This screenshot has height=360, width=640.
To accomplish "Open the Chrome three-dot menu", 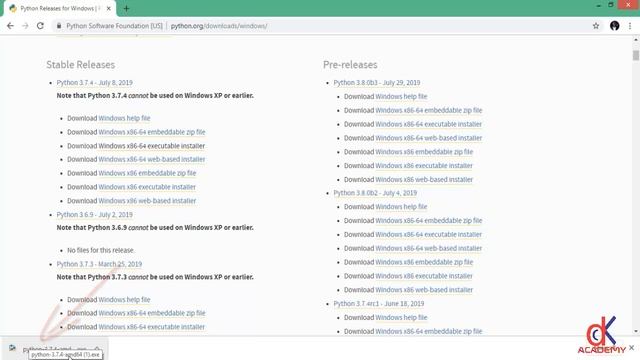I will (630, 26).
